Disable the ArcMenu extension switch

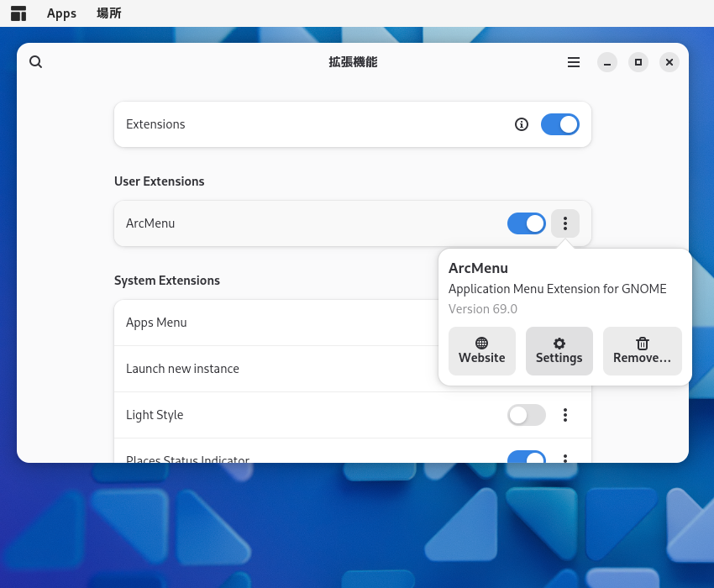(527, 223)
